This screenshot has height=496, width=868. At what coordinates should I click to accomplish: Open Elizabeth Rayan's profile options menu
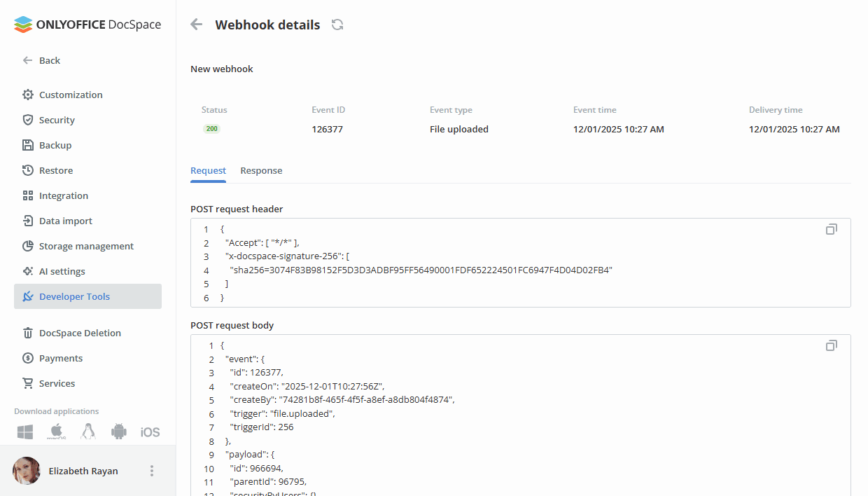(152, 471)
